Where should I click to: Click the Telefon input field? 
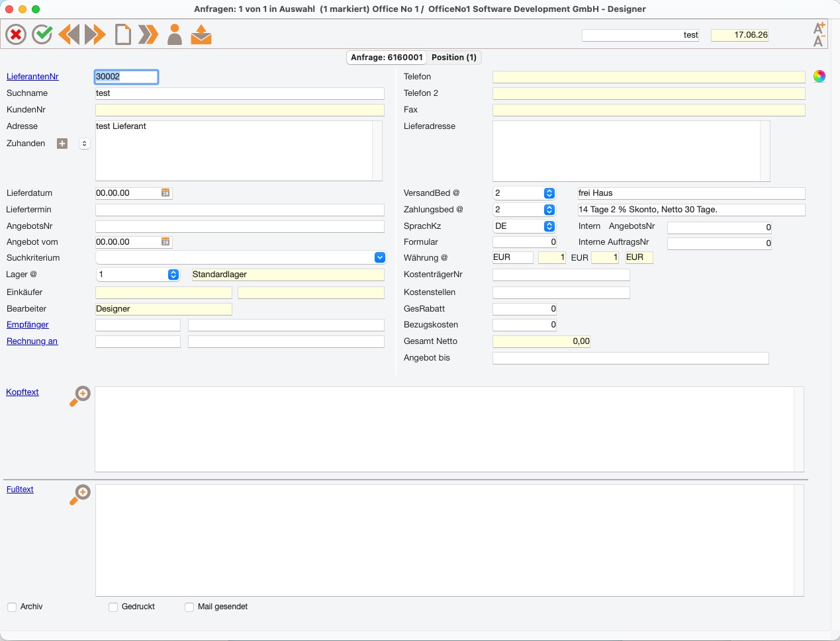[649, 77]
